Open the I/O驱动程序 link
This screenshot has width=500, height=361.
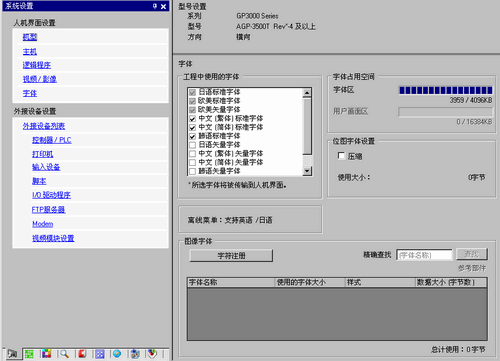coord(51,195)
